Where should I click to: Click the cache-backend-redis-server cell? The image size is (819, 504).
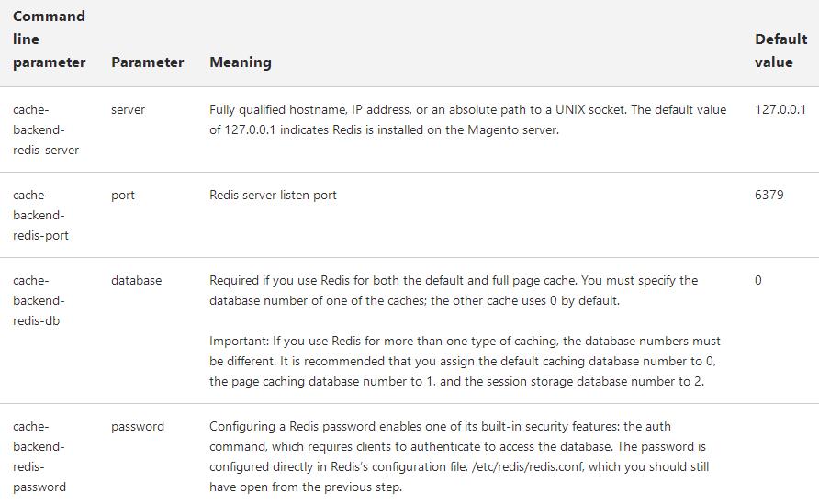[46, 129]
